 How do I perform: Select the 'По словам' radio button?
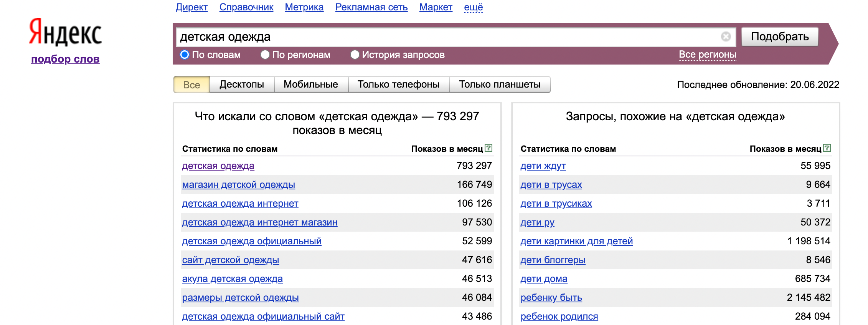point(185,55)
